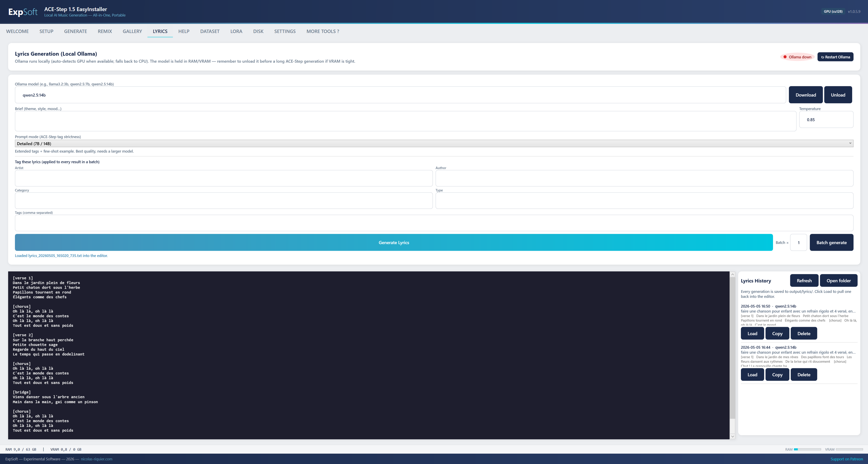Focus the Category input field

pyautogui.click(x=224, y=201)
